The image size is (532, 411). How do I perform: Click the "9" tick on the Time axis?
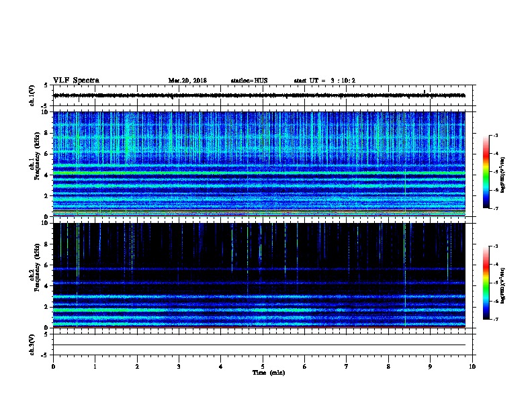click(430, 367)
